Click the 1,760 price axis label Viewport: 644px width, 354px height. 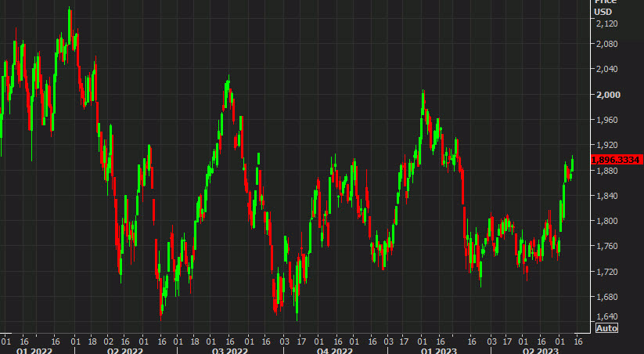coord(606,246)
